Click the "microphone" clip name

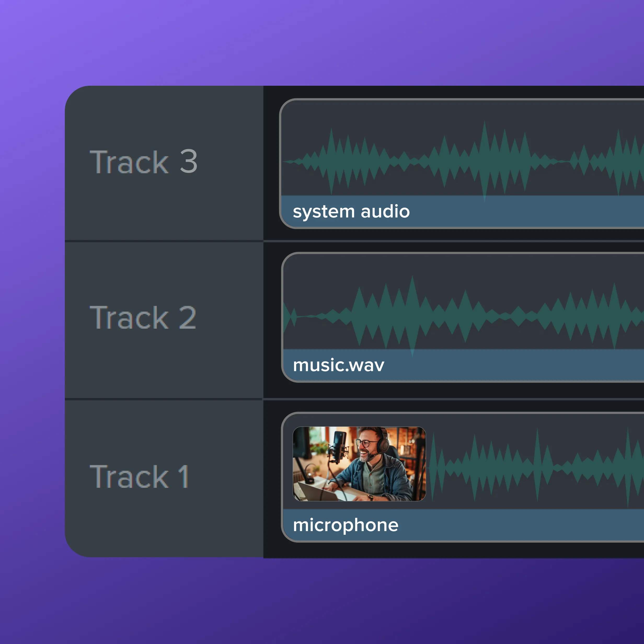point(346,526)
